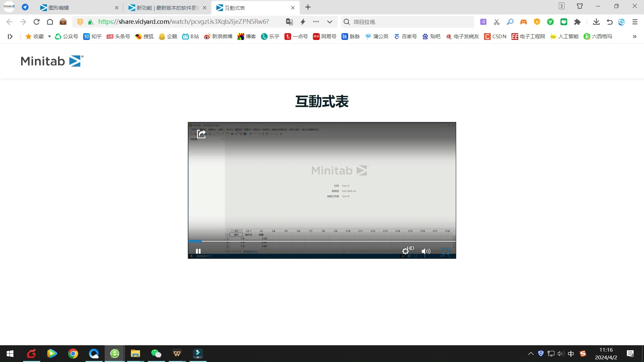Pause the video playback

[198, 251]
